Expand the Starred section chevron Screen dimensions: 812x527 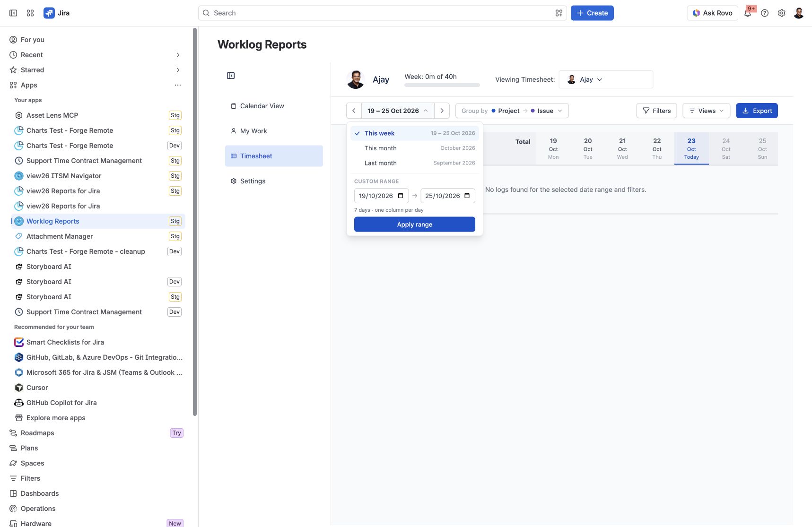click(x=178, y=70)
